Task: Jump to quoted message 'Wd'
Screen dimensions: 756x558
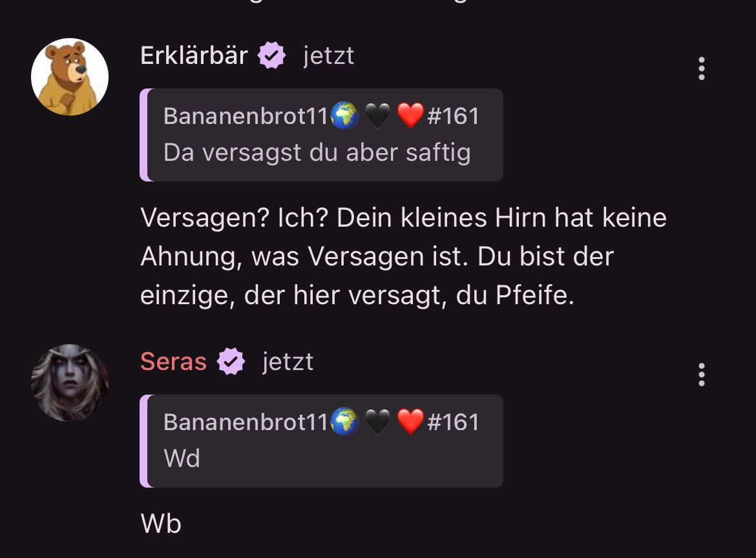Action: tap(322, 441)
